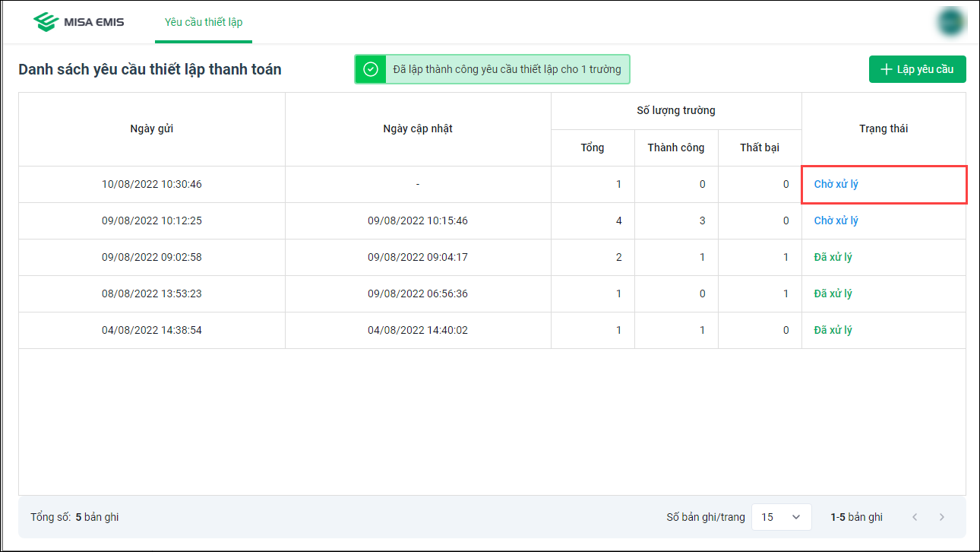Screen dimensions: 980x552
Task: Click the Thất bại column header
Action: (760, 148)
